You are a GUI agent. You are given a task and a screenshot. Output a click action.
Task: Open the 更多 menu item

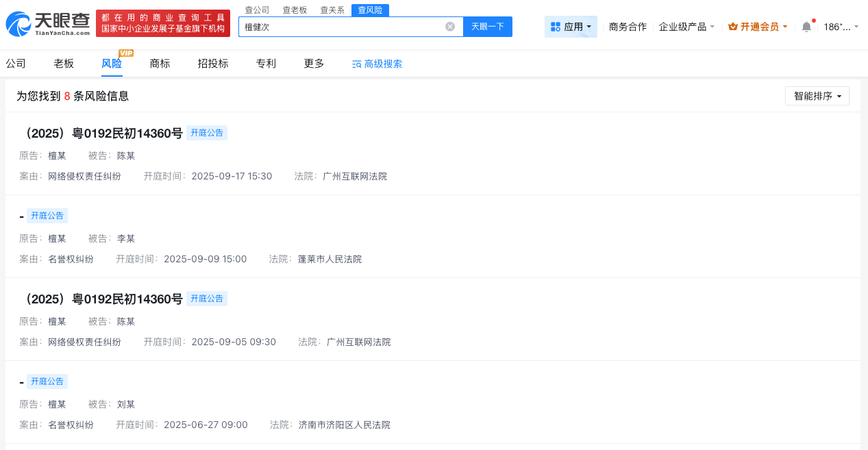pos(313,63)
